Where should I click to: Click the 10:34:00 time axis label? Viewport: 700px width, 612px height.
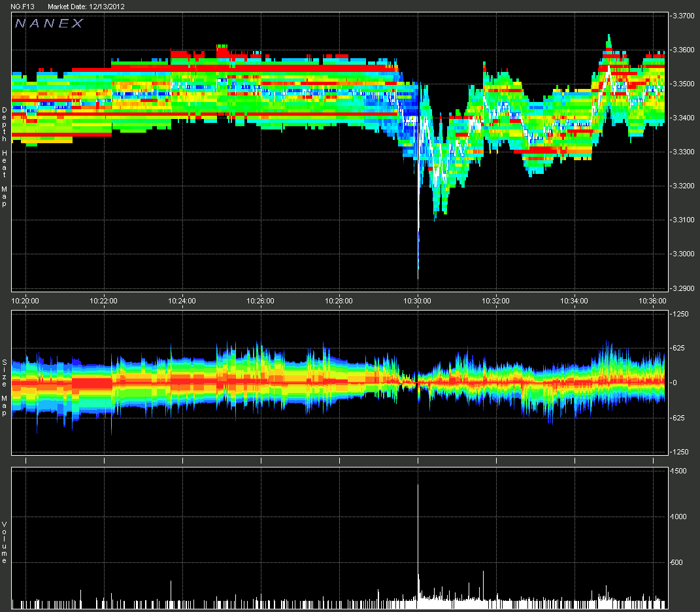click(x=574, y=301)
